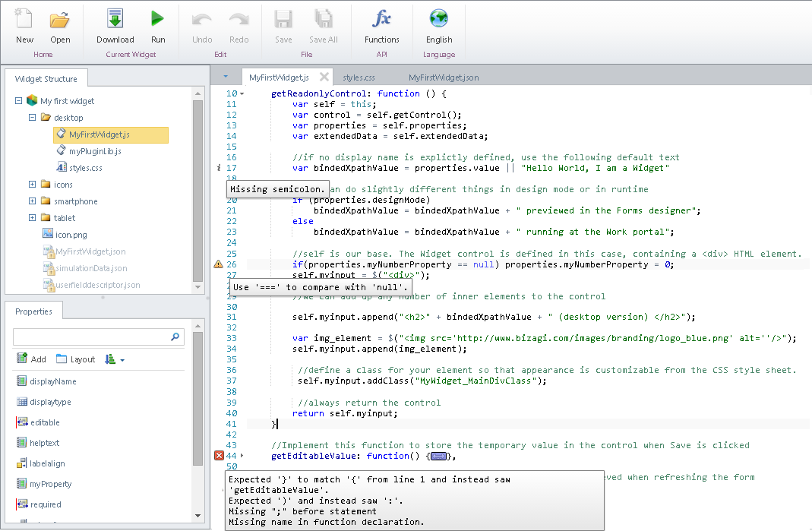Select the editable property
Viewport: 812px width, 531px height.
[45, 422]
